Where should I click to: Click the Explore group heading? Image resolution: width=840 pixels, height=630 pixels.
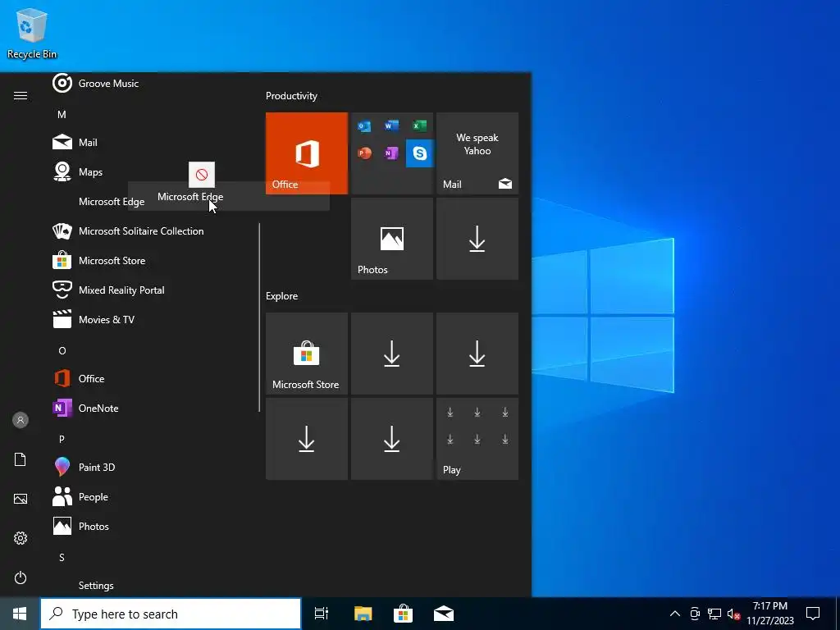(282, 296)
